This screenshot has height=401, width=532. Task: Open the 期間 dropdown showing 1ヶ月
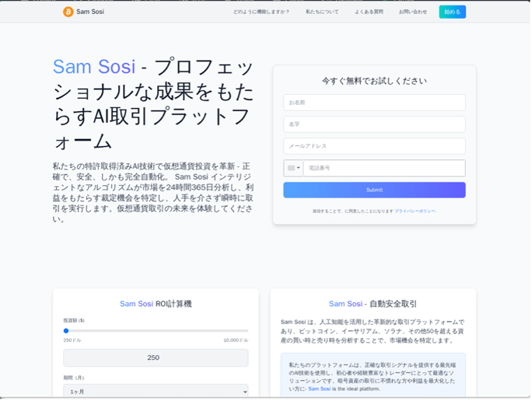pos(156,392)
